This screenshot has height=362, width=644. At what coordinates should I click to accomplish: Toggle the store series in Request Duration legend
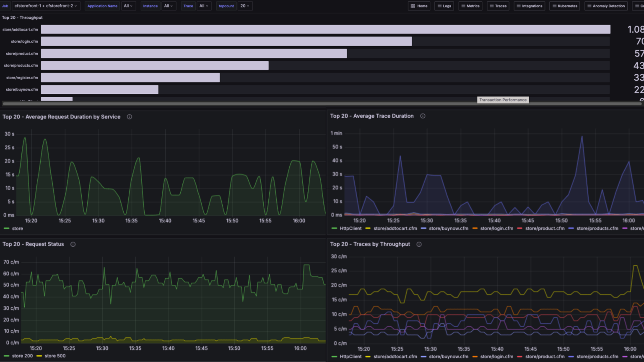(17, 228)
